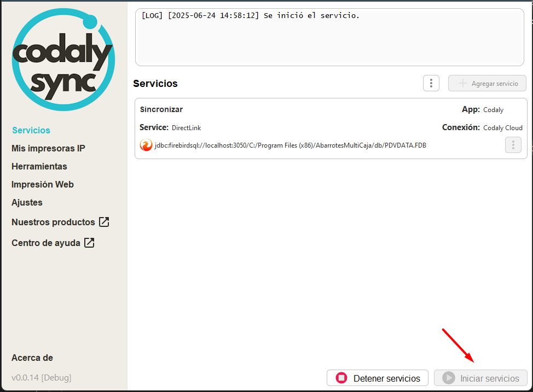533x392 pixels.
Task: Click the log entry 'Se inició el servicio.'
Action: (x=311, y=16)
